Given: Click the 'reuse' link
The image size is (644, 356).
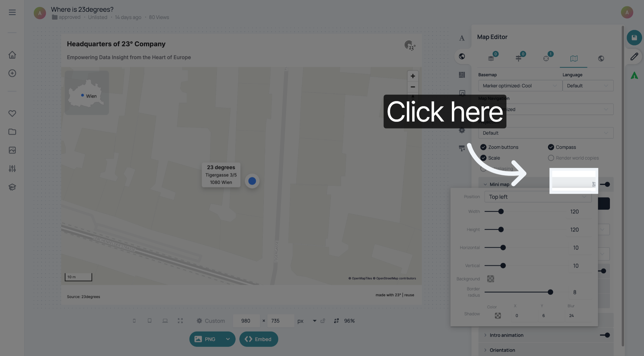Looking at the screenshot, I should 409,295.
